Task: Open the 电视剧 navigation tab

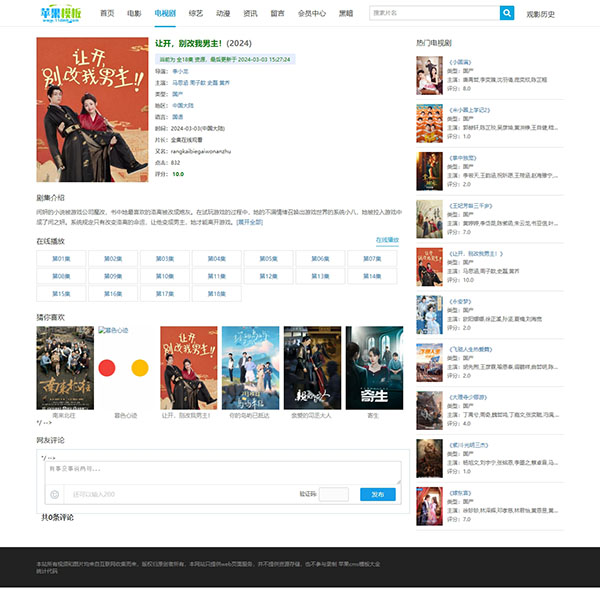Action: point(166,14)
